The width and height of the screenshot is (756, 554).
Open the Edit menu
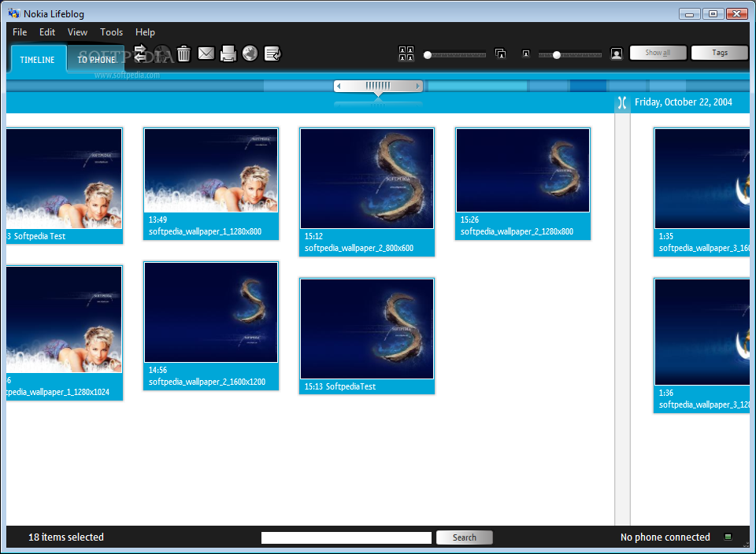pyautogui.click(x=47, y=32)
